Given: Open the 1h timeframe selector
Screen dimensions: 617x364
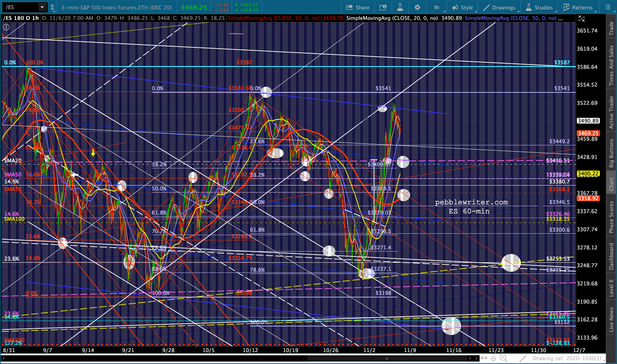Looking at the screenshot, I should point(436,7).
